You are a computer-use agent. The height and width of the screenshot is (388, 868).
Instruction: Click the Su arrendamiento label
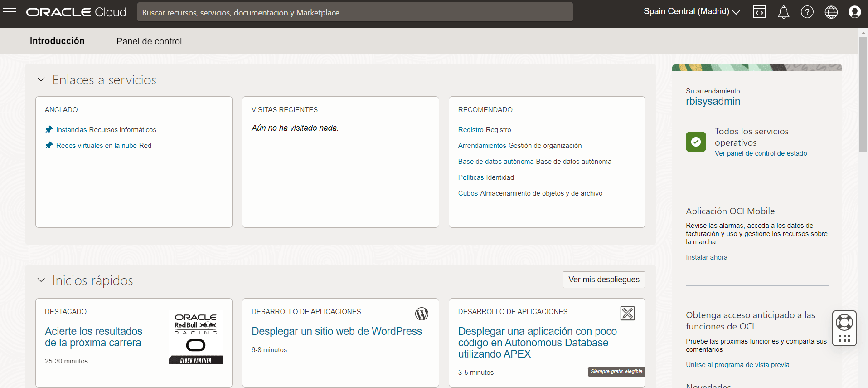(x=713, y=91)
